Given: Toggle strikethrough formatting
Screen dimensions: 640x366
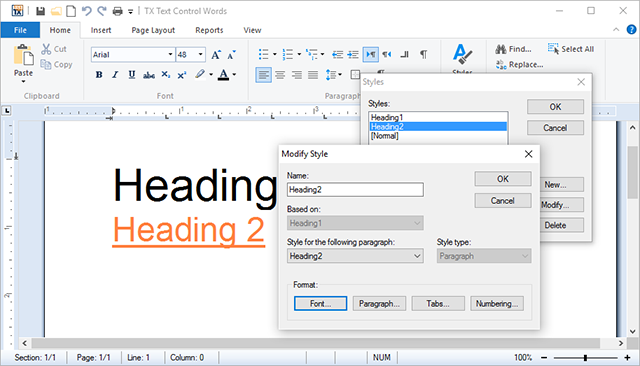Looking at the screenshot, I should [x=149, y=75].
